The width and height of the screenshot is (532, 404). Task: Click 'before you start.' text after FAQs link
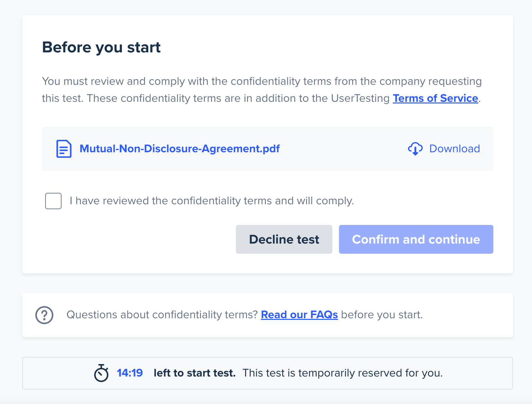pos(382,315)
